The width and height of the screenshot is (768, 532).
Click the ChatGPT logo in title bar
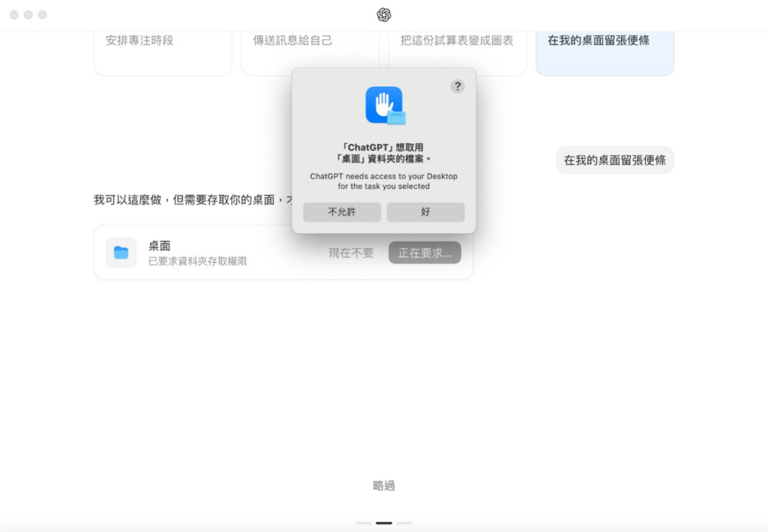click(x=383, y=15)
